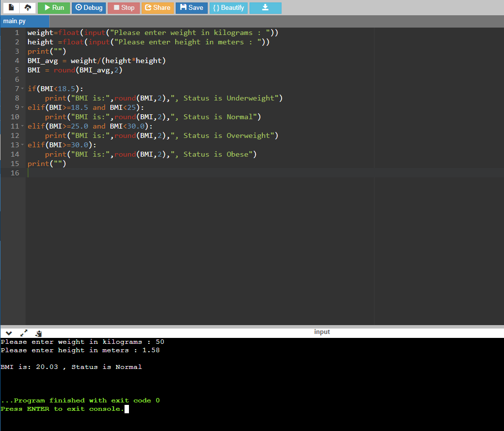Click console line showing height 1.58

(x=80, y=350)
